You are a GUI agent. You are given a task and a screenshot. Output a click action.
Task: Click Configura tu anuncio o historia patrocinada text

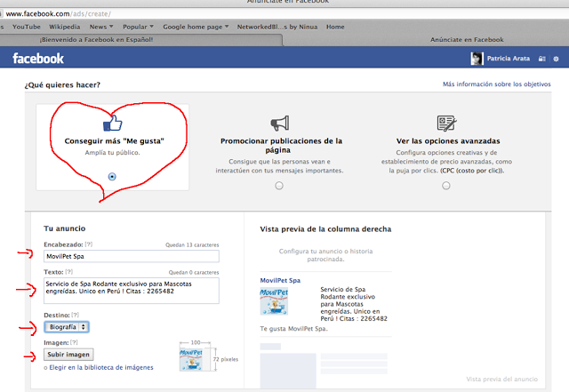[325, 255]
